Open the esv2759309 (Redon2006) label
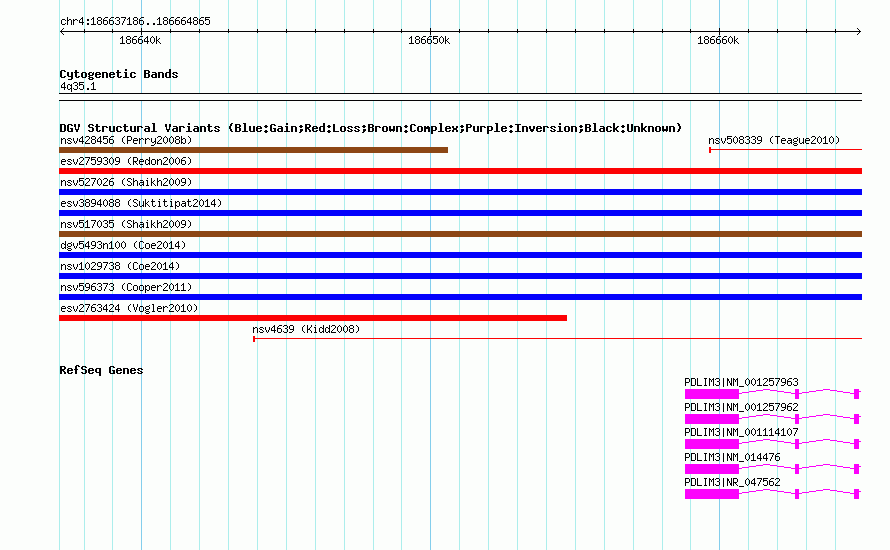 tap(126, 161)
